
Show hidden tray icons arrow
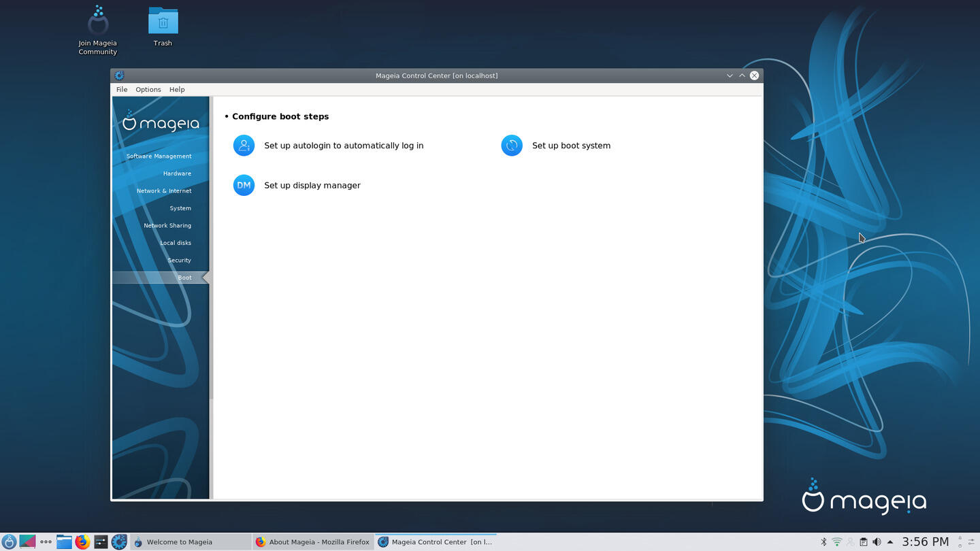890,542
